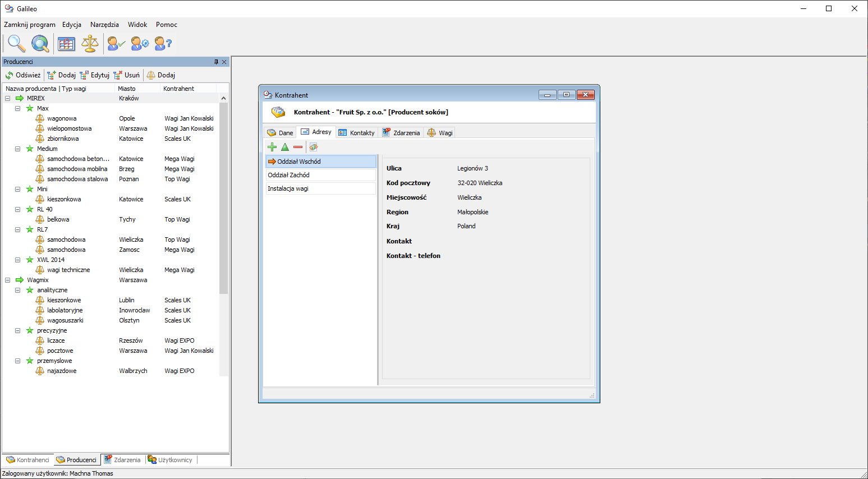Viewport: 868px width, 479px height.
Task: Collapse the Medium group expander
Action: coord(18,149)
